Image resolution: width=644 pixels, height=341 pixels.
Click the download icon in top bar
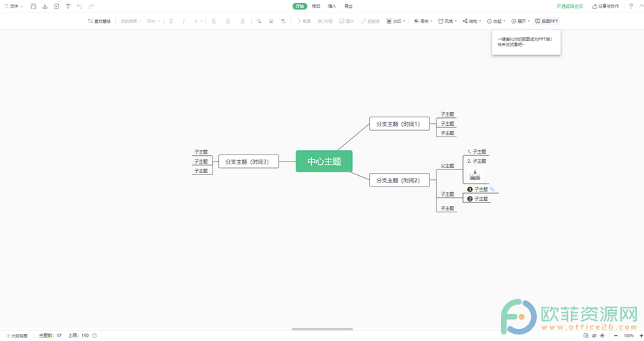point(45,6)
